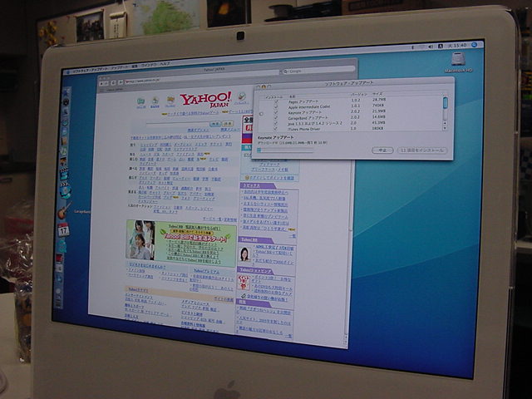Select the Pages アップデート row text
The width and height of the screenshot is (532, 399).
pyautogui.click(x=303, y=101)
